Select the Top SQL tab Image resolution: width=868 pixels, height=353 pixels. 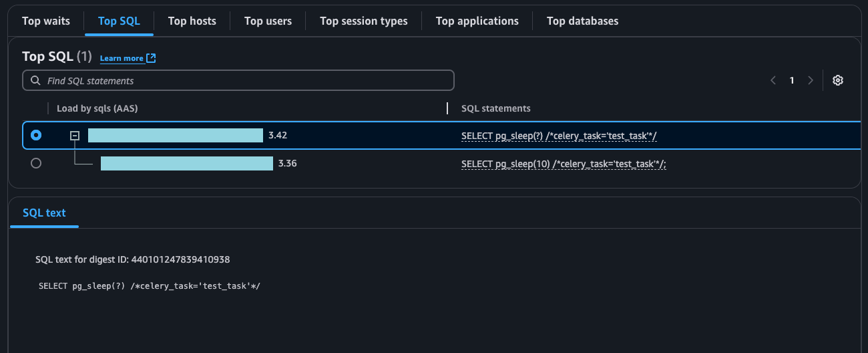tap(119, 21)
